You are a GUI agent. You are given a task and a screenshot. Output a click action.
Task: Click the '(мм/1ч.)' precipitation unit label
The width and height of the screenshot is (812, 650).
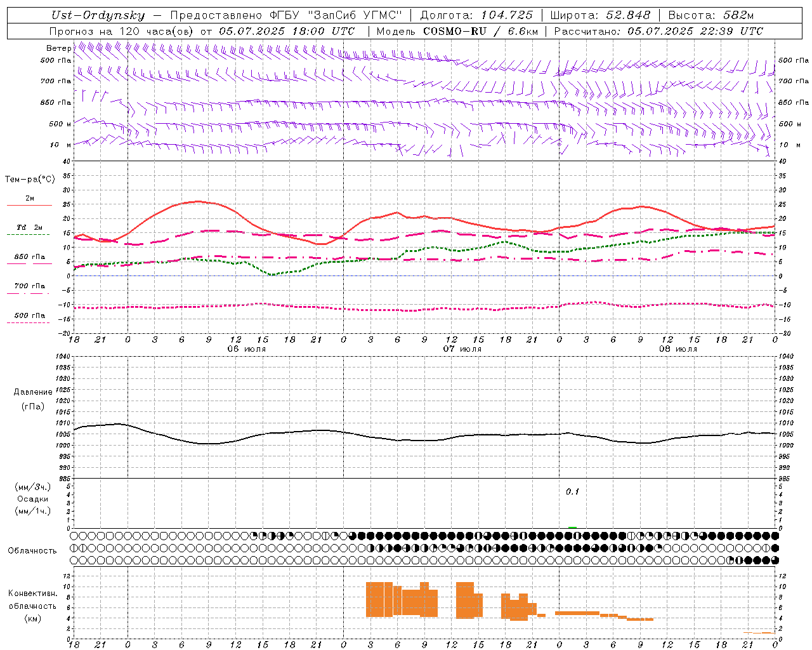click(x=33, y=511)
